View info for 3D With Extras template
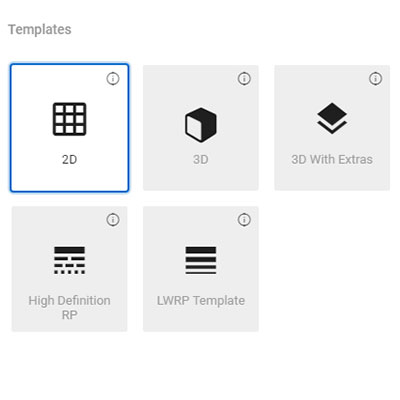 coord(375,79)
